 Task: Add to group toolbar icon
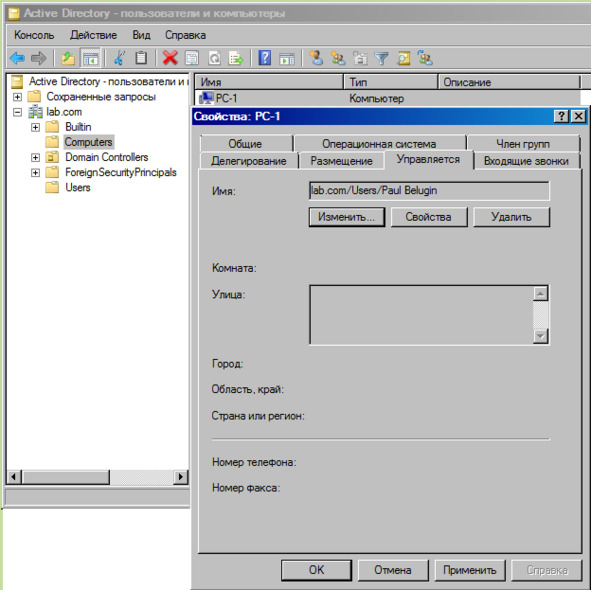pyautogui.click(x=425, y=58)
